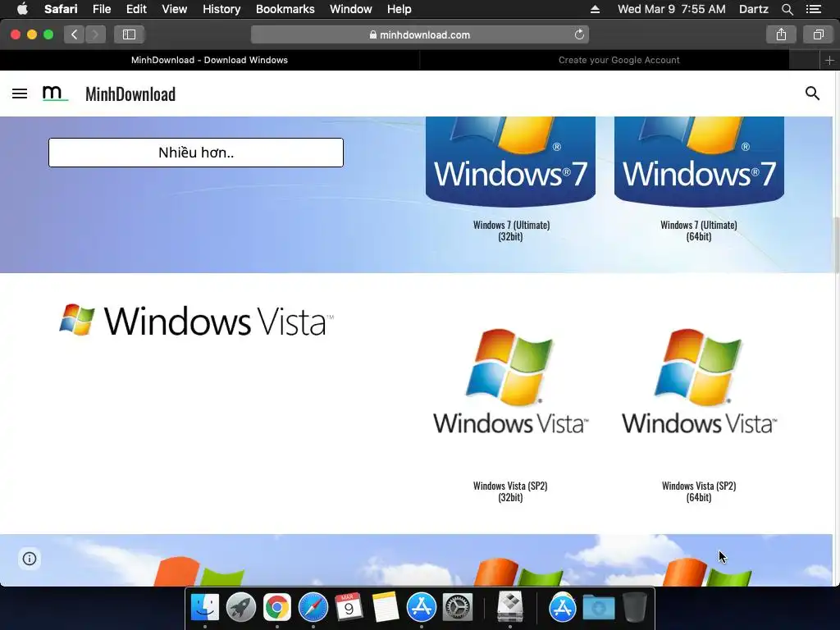840x630 pixels.
Task: Open Notification Center list icon
Action: 814,9
